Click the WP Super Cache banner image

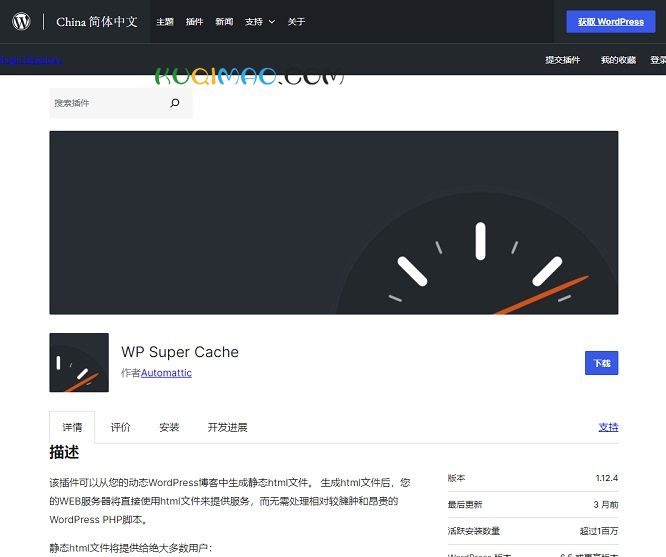pyautogui.click(x=334, y=223)
